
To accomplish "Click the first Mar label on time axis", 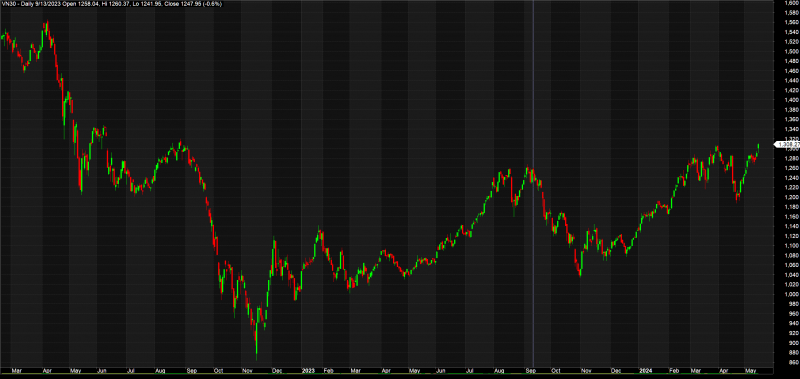I will pos(17,371).
